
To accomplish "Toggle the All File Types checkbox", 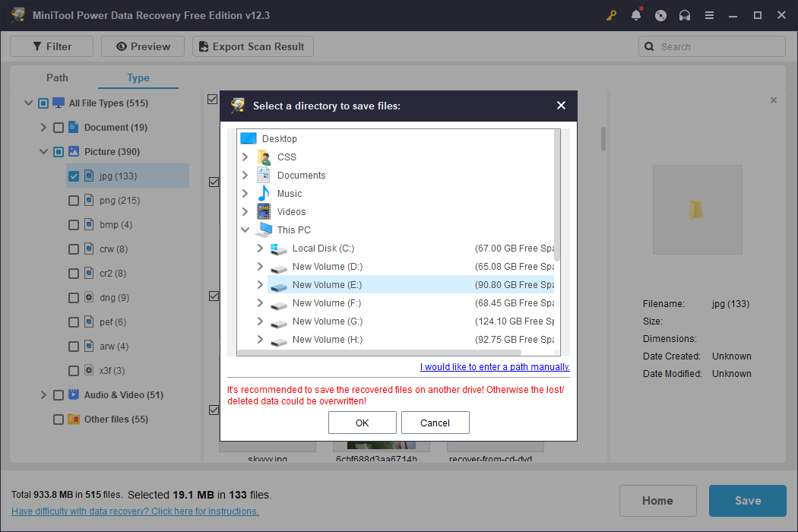I will click(x=43, y=103).
